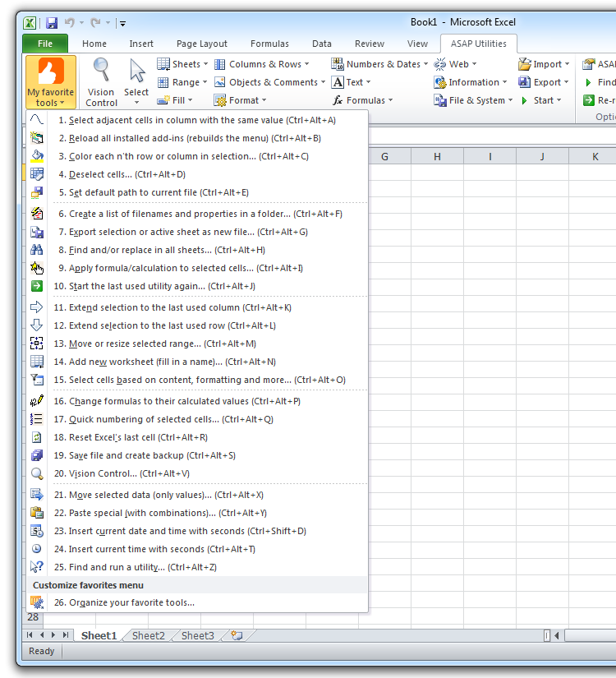Open Organize your favorite tools
Screen dimensions: 616x678
[198, 602]
